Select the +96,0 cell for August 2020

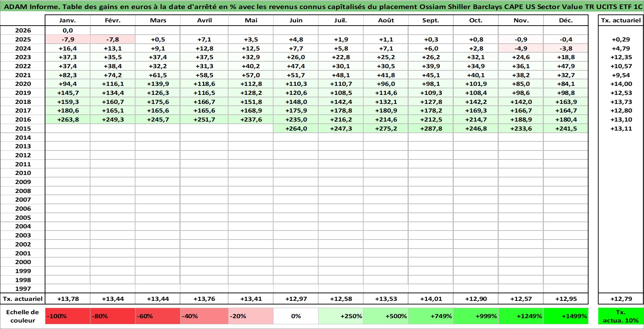coord(386,84)
